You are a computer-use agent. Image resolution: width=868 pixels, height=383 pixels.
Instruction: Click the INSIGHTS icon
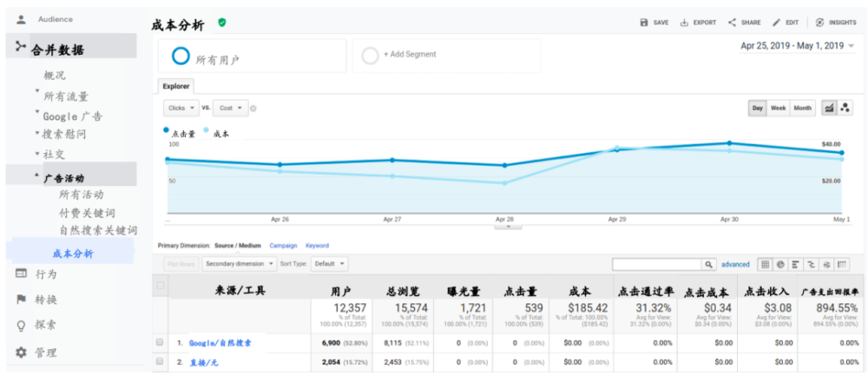click(820, 23)
